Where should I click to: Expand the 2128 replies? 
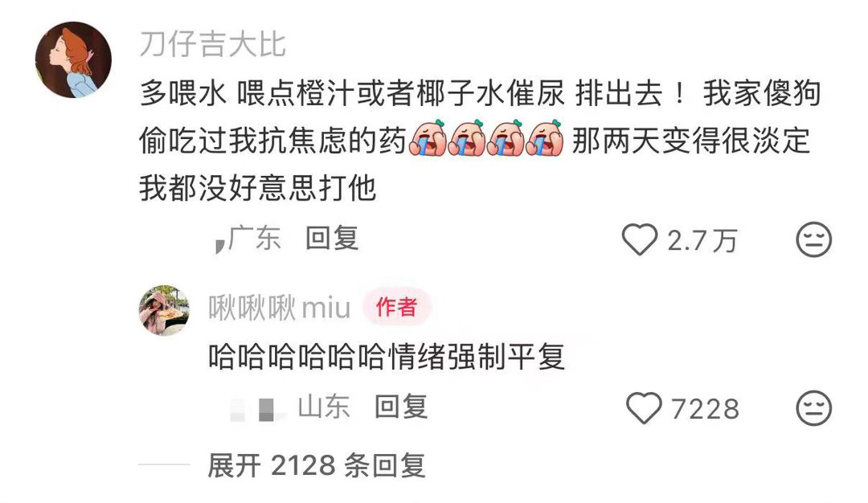tap(317, 465)
